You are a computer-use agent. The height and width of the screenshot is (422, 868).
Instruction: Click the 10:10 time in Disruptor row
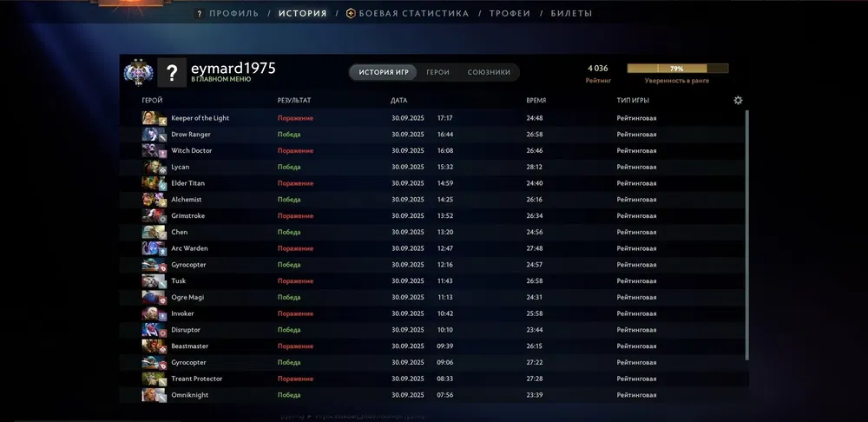pos(445,330)
